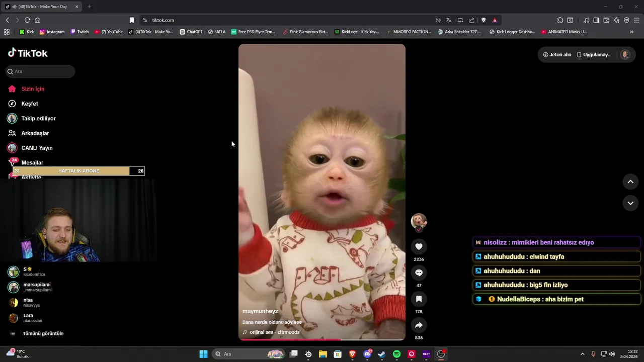The height and width of the screenshot is (362, 644).
Task: Open ChatGPT bookmark in bookmarks bar
Action: click(191, 32)
